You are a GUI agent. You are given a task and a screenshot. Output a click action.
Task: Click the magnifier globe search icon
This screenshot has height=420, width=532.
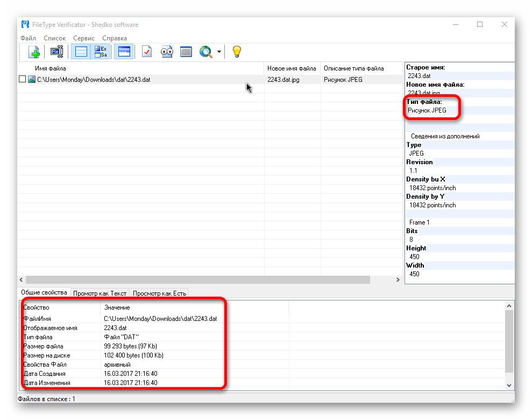[205, 52]
